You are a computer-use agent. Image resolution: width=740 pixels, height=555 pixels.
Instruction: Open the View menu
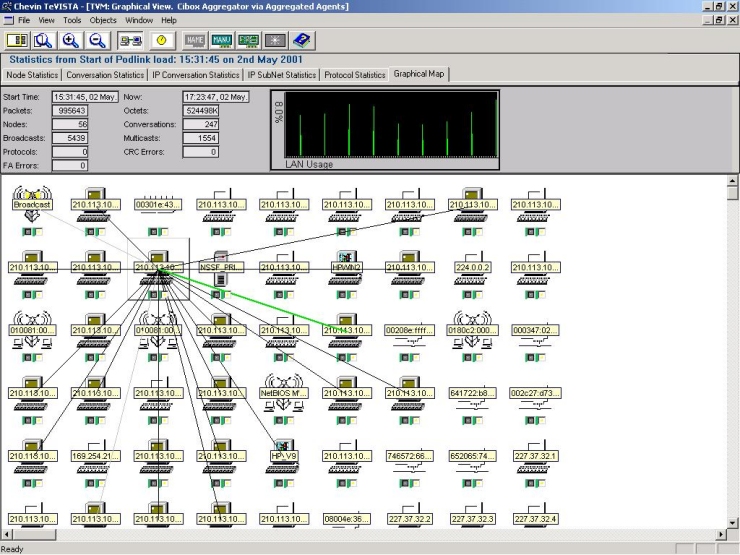[x=46, y=20]
